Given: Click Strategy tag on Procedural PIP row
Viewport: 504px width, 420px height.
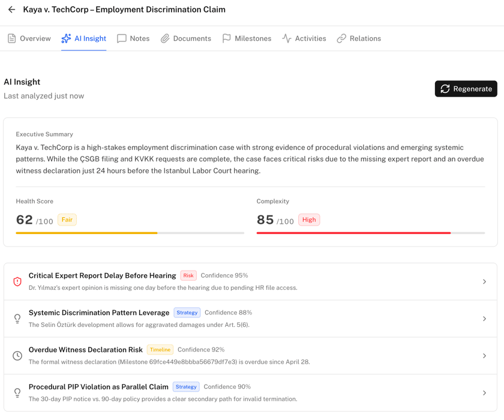Looking at the screenshot, I should pos(186,386).
